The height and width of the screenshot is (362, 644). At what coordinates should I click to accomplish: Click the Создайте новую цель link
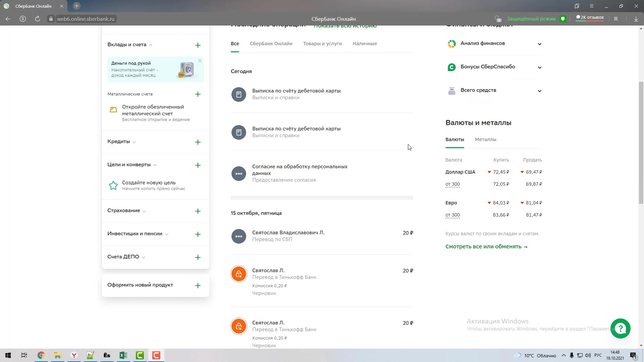[x=149, y=183]
